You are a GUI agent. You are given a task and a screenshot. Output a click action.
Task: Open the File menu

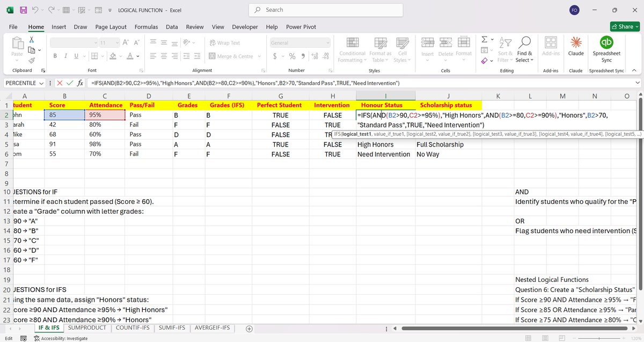coord(13,27)
